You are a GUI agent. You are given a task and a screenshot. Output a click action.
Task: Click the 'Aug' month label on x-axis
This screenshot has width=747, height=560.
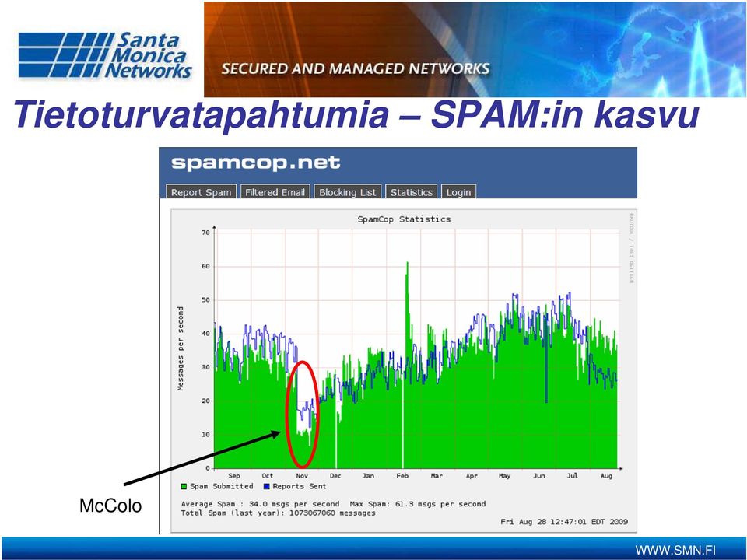pyautogui.click(x=606, y=476)
